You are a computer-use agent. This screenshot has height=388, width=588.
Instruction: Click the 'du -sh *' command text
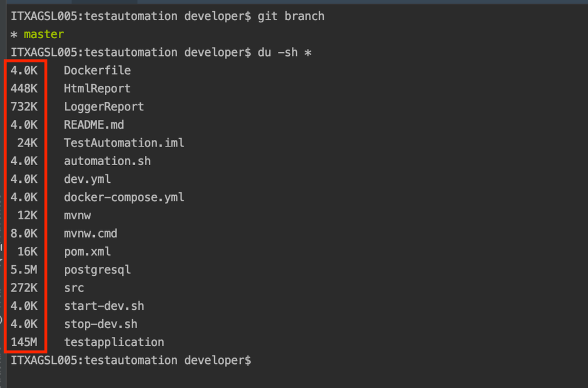[284, 52]
